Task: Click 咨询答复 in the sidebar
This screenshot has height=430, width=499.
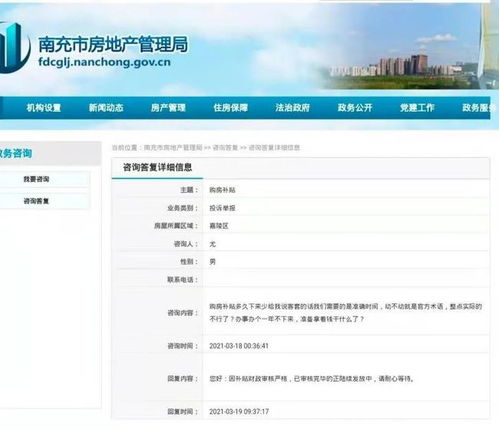Action: tap(36, 201)
